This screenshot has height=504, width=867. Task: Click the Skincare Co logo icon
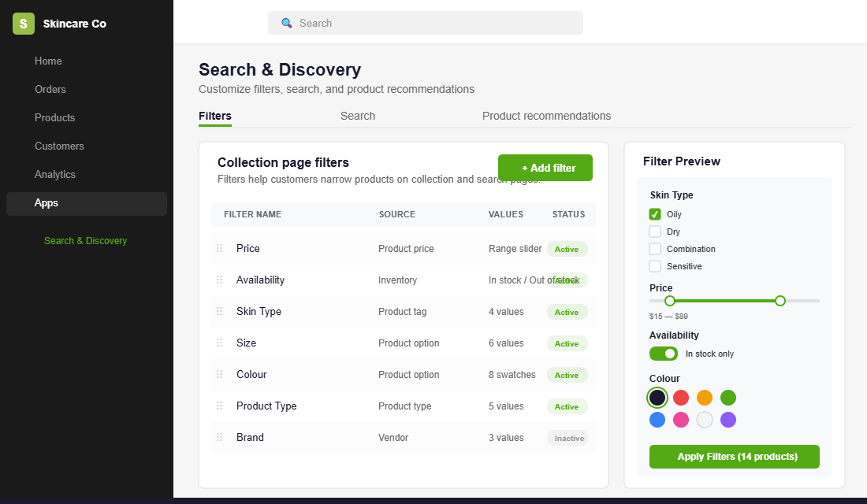(x=23, y=23)
